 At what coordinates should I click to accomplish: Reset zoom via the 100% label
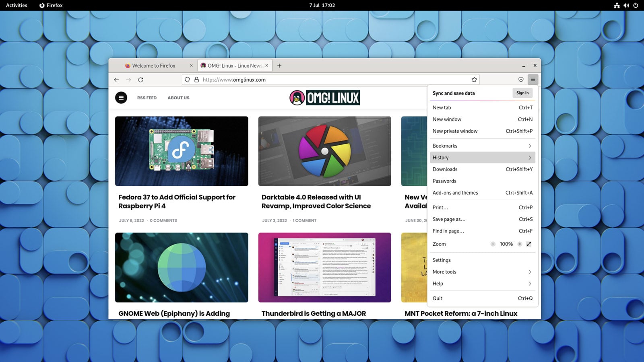point(506,244)
